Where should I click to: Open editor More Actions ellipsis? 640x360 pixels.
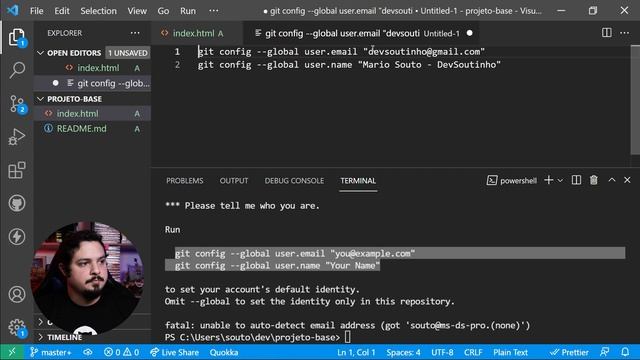[624, 33]
